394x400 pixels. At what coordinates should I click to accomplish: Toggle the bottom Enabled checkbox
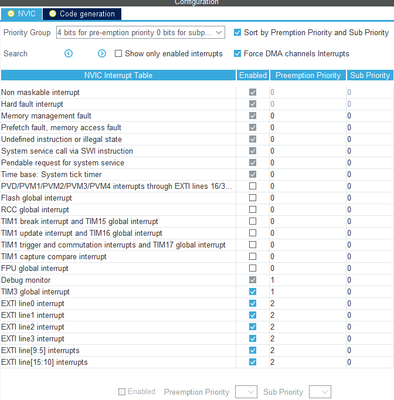pos(122,392)
